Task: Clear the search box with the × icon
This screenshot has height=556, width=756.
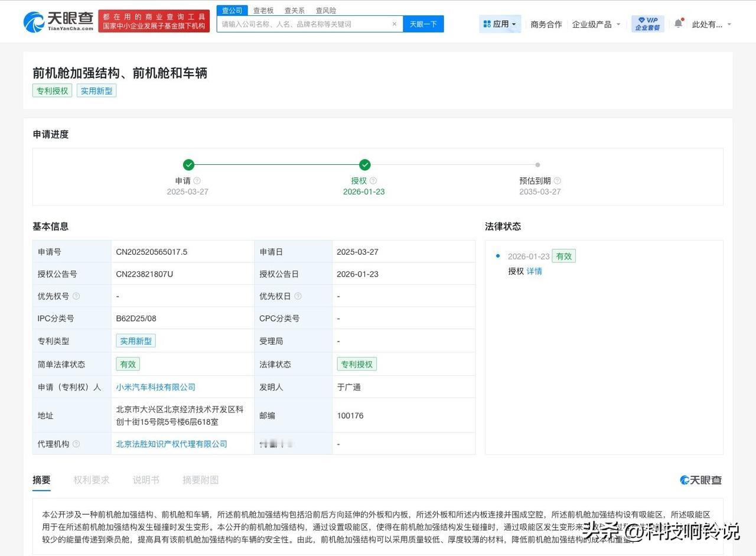Action: click(x=394, y=24)
